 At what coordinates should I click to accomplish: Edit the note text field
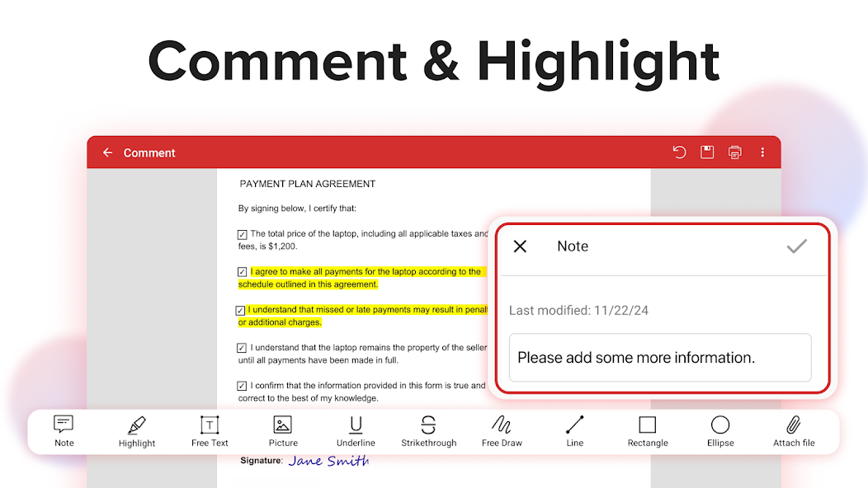pos(659,358)
